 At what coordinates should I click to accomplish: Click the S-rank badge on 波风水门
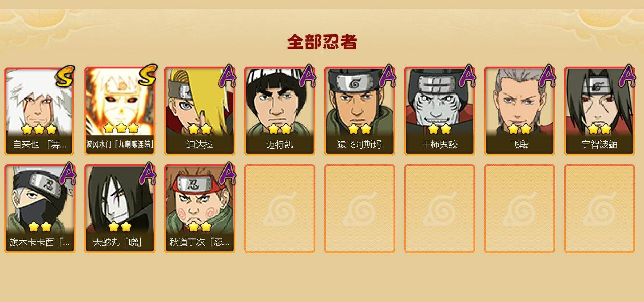147,75
